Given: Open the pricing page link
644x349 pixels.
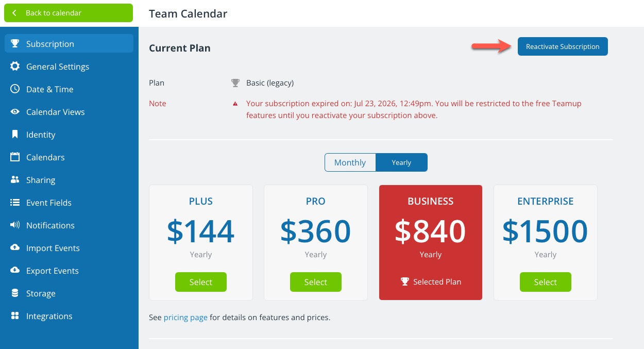Looking at the screenshot, I should coord(185,318).
